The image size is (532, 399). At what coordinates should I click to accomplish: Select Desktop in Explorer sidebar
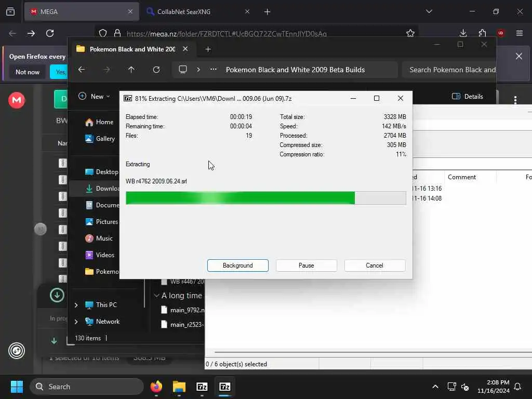[x=101, y=171]
